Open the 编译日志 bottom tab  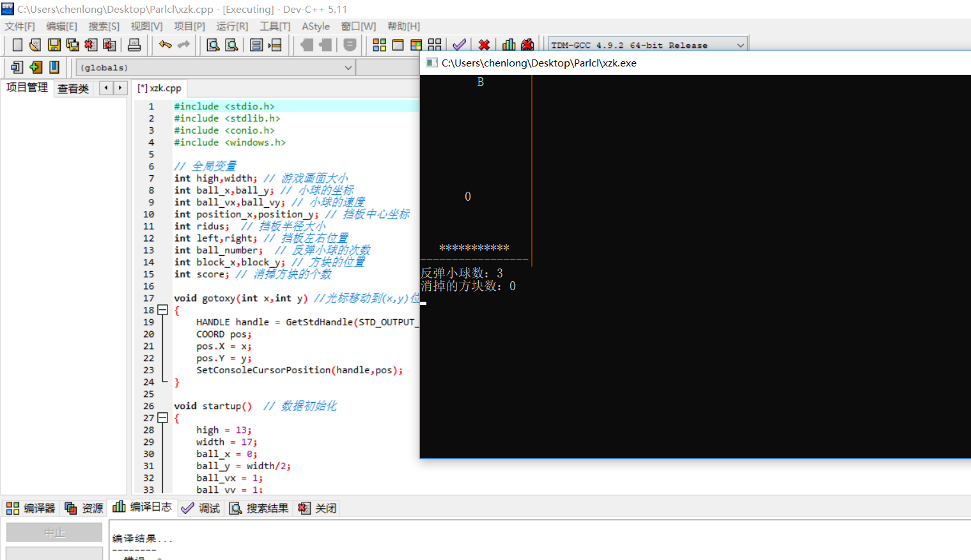[142, 507]
